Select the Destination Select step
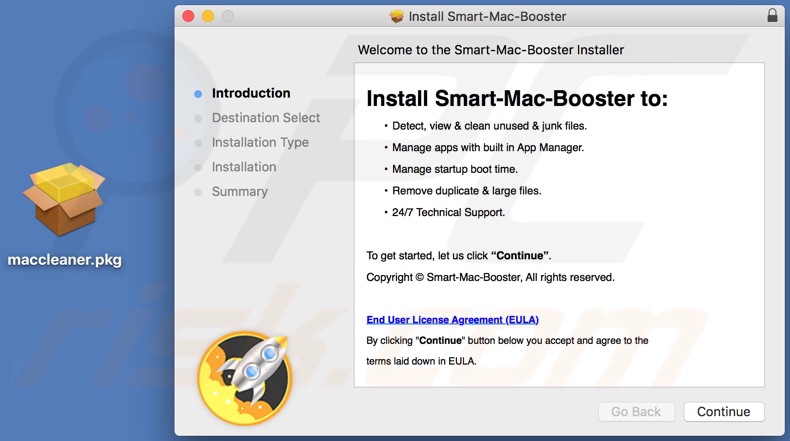 pyautogui.click(x=266, y=118)
